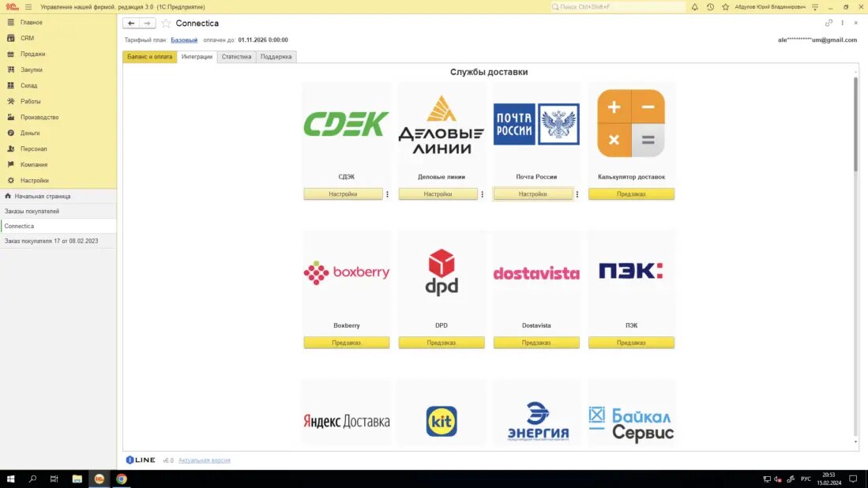Screen dimensions: 868x488
Task: Switch to Баланс и оплата tab
Action: pyautogui.click(x=149, y=56)
